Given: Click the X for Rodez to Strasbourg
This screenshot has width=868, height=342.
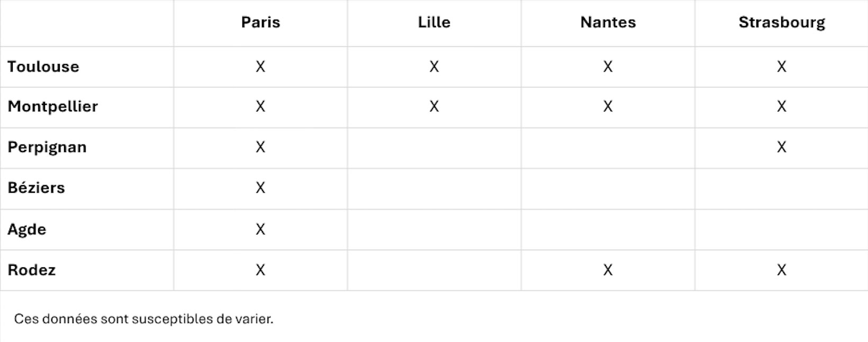Looking at the screenshot, I should (x=781, y=270).
